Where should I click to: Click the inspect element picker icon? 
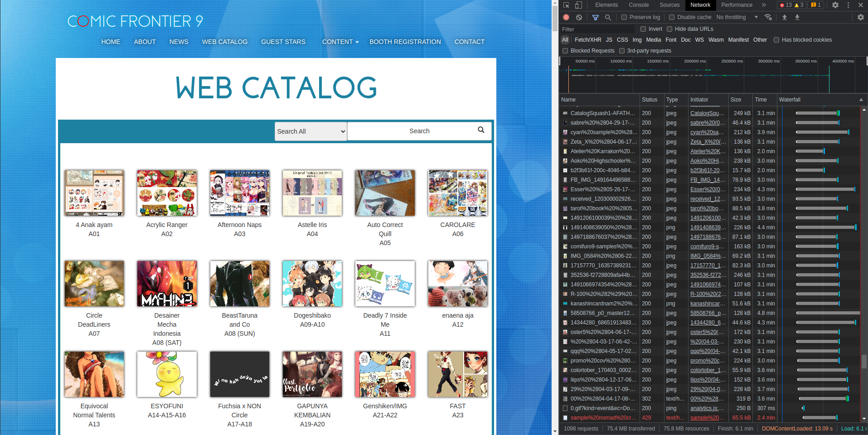point(566,5)
